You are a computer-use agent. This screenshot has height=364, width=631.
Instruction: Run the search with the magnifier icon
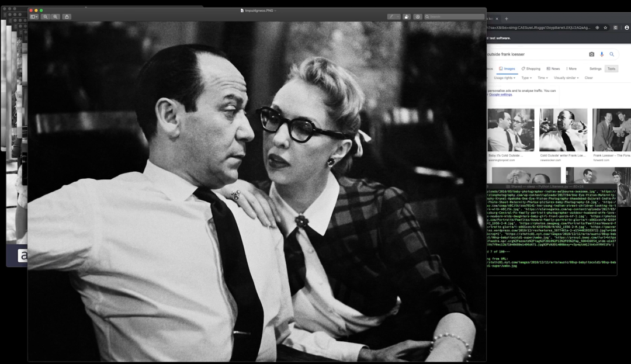612,54
